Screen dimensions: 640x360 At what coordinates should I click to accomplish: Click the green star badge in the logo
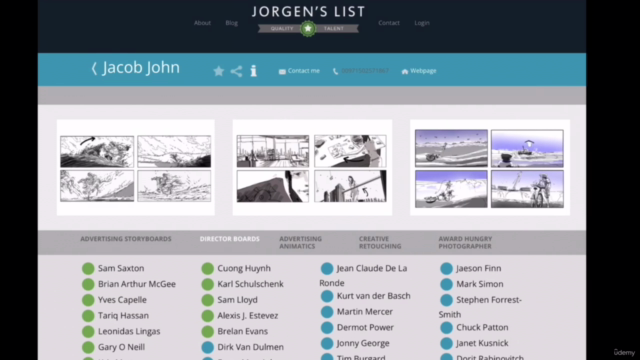click(308, 29)
